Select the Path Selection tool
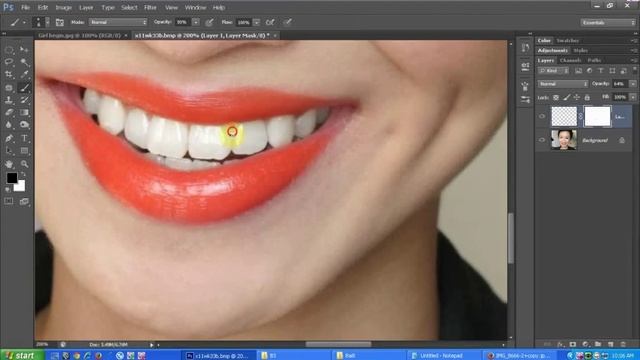The width and height of the screenshot is (640, 360). 9,151
